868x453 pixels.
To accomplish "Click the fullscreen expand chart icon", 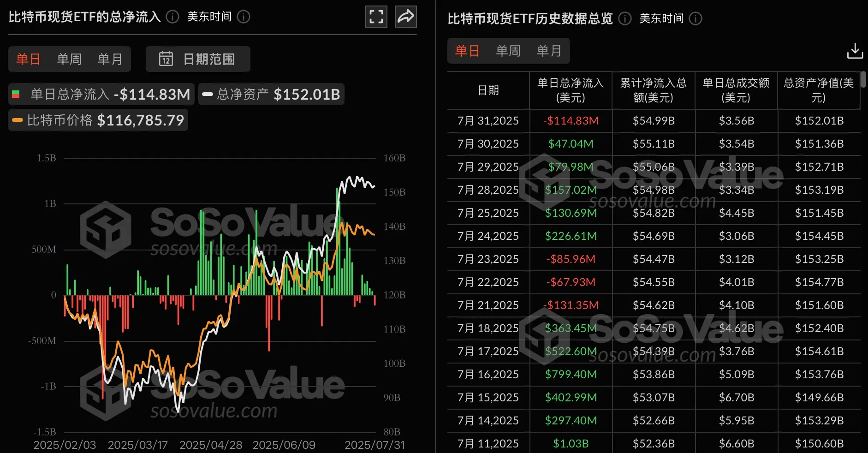I will click(376, 17).
